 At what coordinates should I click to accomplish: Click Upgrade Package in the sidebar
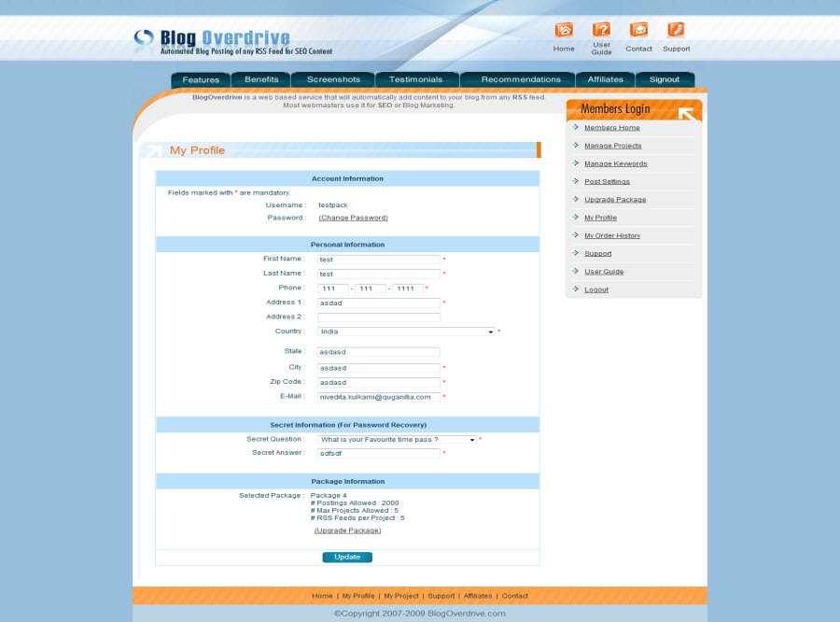pos(615,200)
